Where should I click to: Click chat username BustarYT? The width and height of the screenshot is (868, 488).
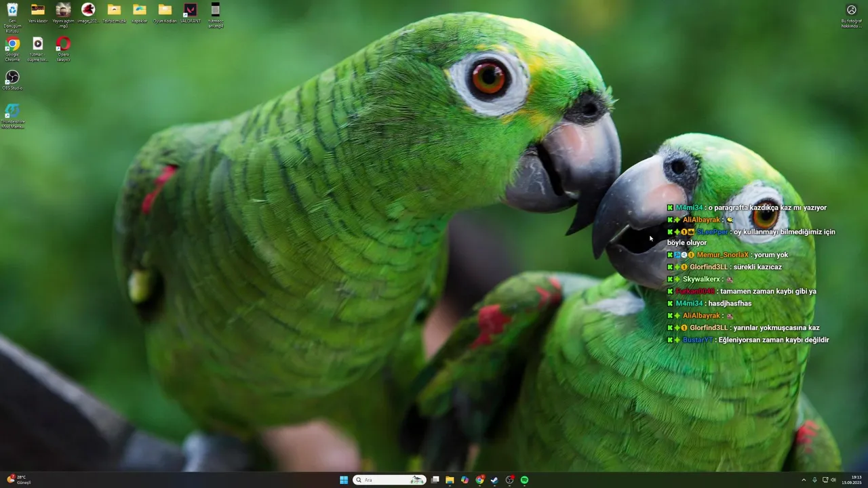coord(698,340)
